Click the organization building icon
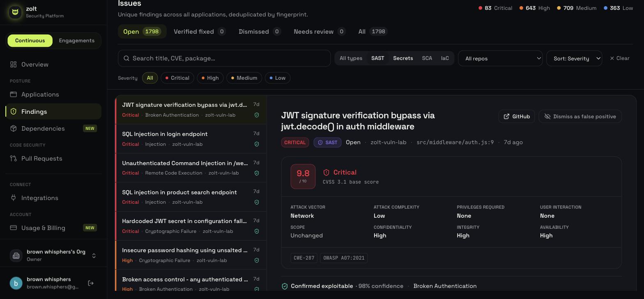644x299 pixels. point(16,255)
